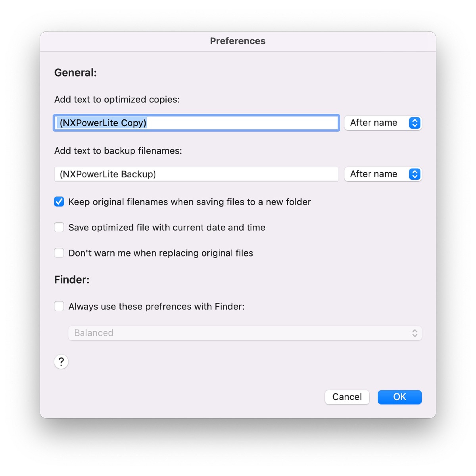476x476 pixels.
Task: Enable Always use these preferences with Finder checkbox
Action: (59, 306)
